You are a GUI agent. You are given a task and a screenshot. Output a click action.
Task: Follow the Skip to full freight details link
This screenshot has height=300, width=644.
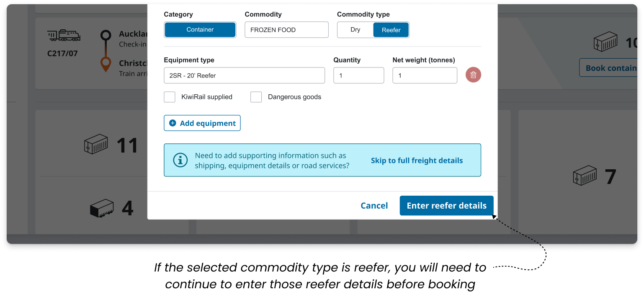(x=417, y=160)
